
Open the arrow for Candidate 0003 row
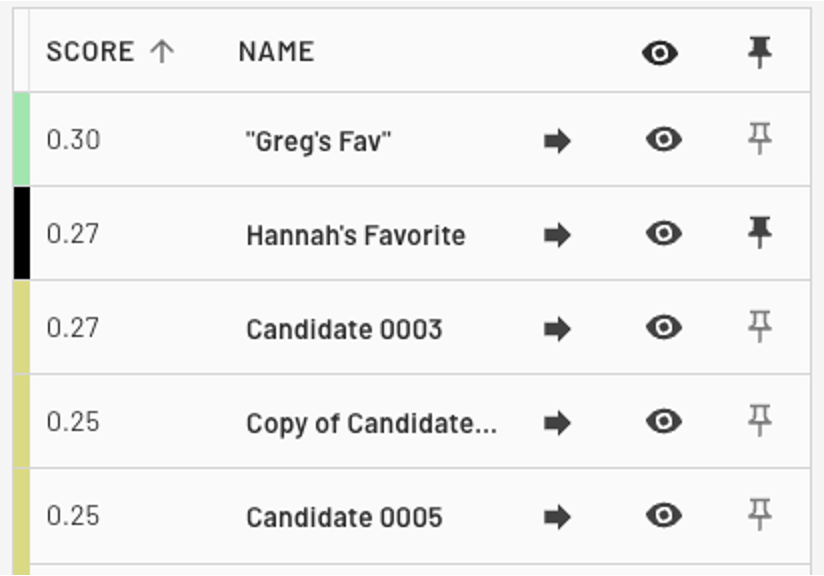pyautogui.click(x=557, y=329)
